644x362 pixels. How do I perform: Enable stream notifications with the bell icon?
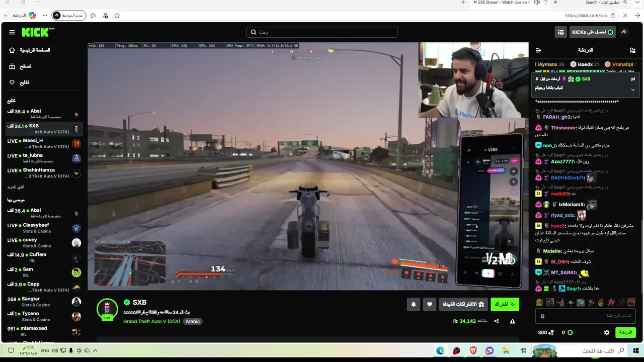pos(414,304)
